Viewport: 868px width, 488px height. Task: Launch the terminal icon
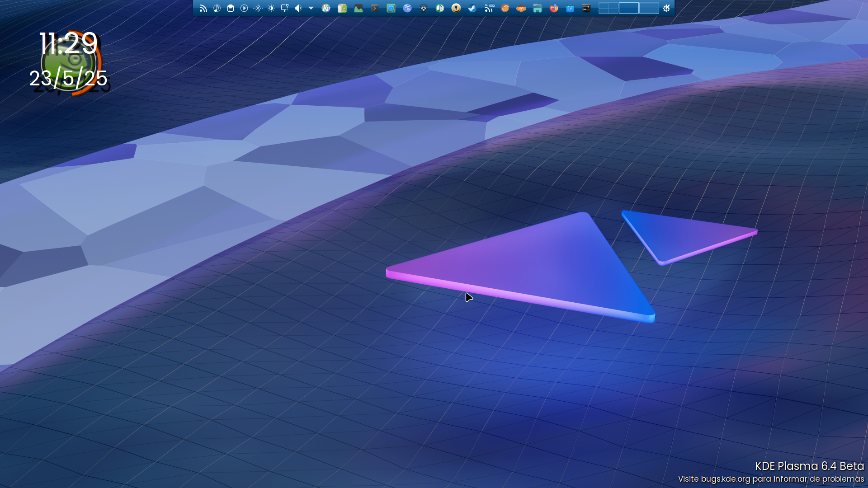(x=375, y=8)
